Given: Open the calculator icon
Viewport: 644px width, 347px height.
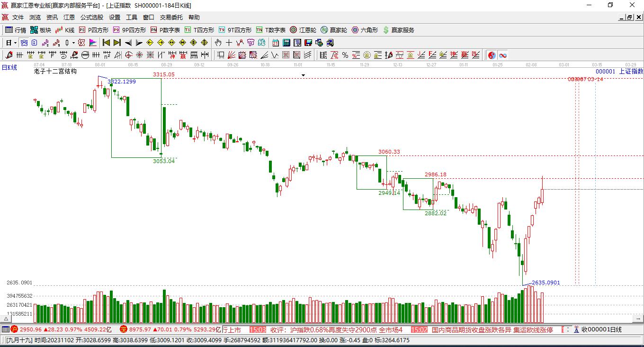Looking at the screenshot, I should tap(286, 43).
